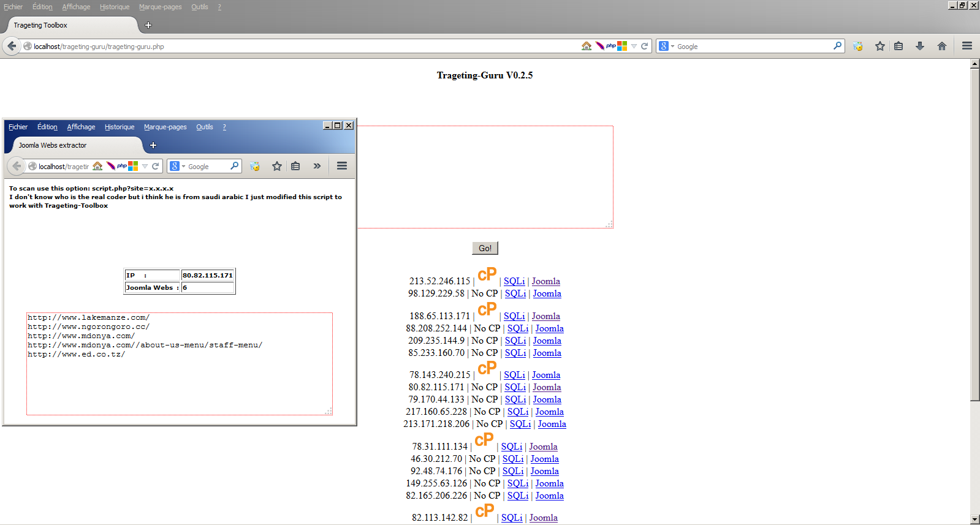Reload the Trageting Toolbox page
This screenshot has width=980, height=525.
645,46
